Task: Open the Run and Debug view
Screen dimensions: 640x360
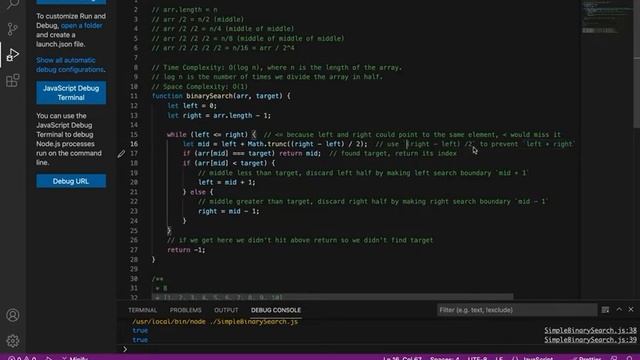Action: tap(13, 55)
